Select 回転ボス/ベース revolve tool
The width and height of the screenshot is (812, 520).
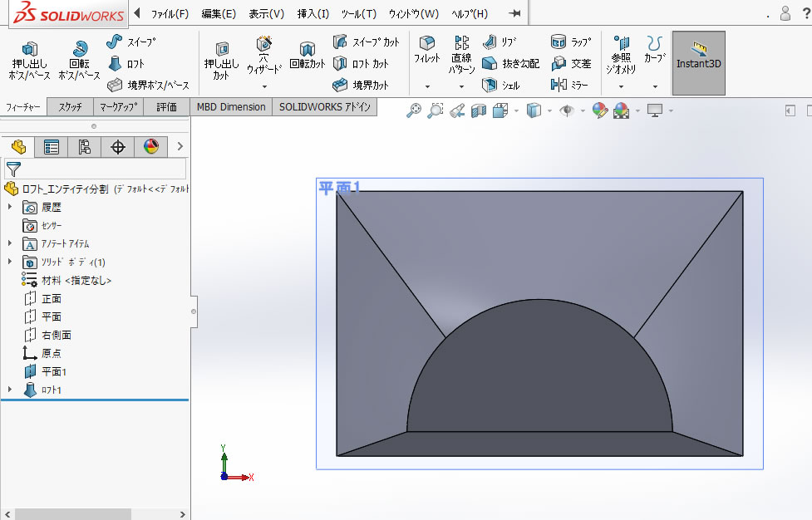tap(79, 61)
